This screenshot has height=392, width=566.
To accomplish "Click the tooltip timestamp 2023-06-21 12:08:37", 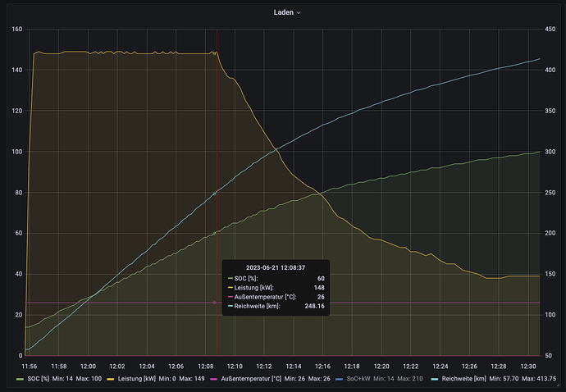I will point(276,268).
